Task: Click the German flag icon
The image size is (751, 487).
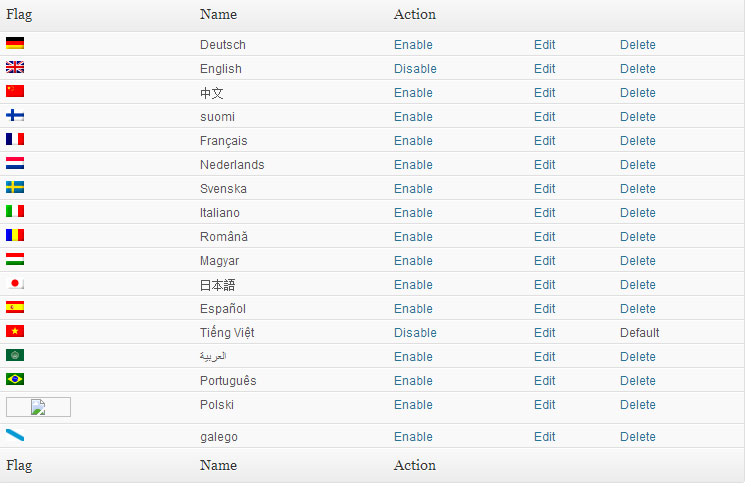Action: click(15, 43)
